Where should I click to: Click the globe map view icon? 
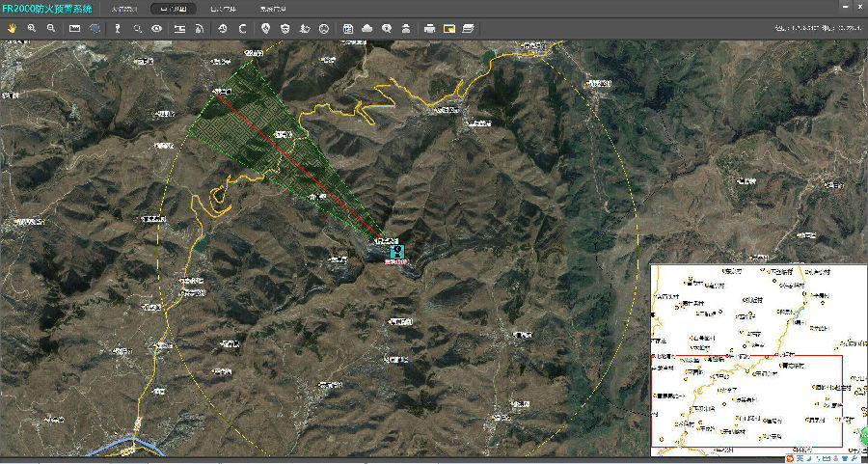click(x=95, y=29)
